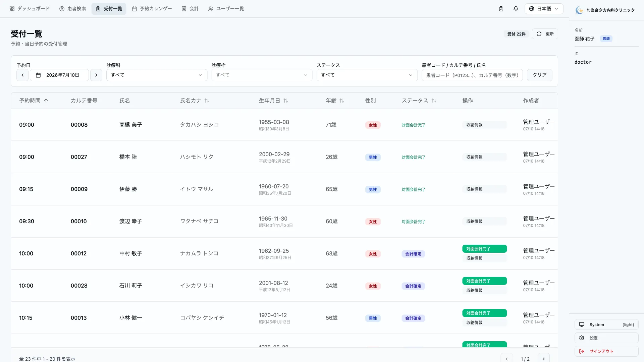
Task: Click the 09:15 appointment time
Action: click(26, 189)
